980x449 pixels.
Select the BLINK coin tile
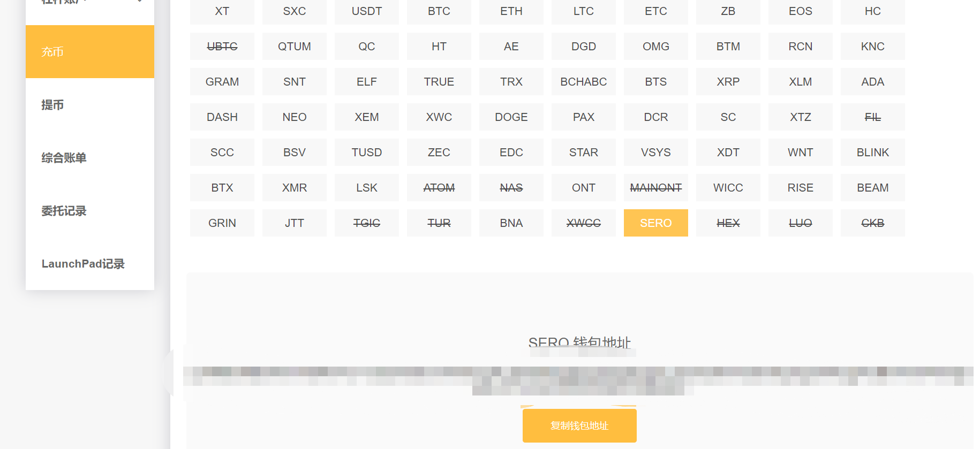pos(873,153)
